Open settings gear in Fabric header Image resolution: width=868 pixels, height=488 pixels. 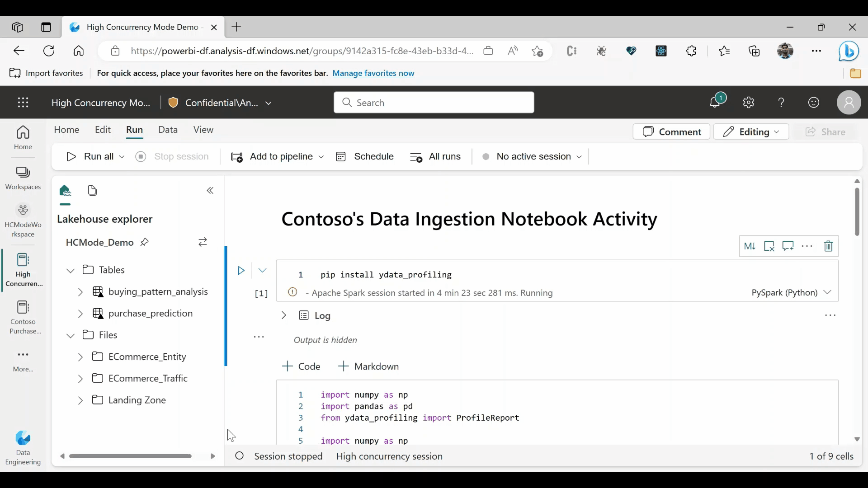click(x=749, y=103)
